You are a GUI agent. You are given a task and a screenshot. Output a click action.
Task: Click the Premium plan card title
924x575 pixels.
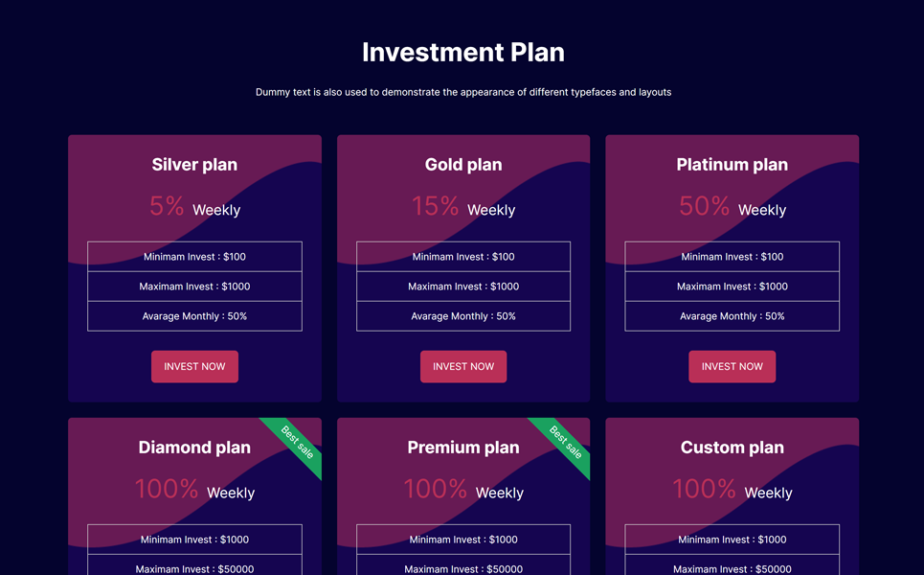point(463,448)
